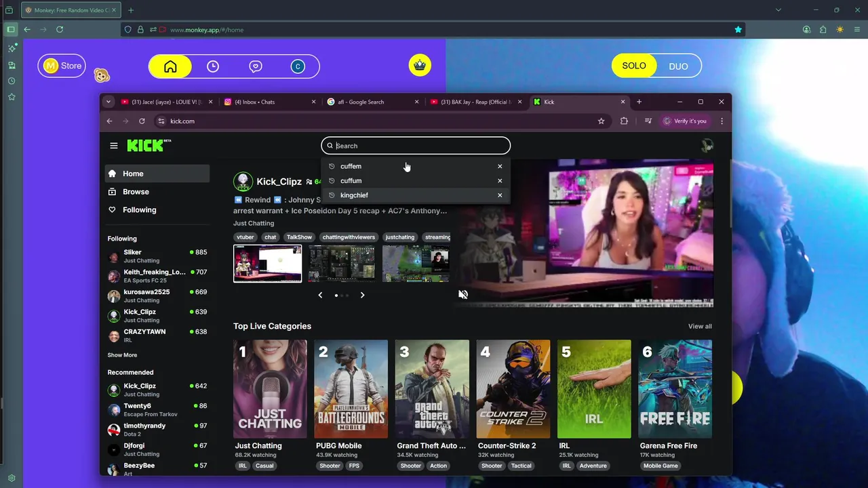The width and height of the screenshot is (868, 488).
Task: Open Twenty6 in Recommended list
Action: tap(157, 410)
